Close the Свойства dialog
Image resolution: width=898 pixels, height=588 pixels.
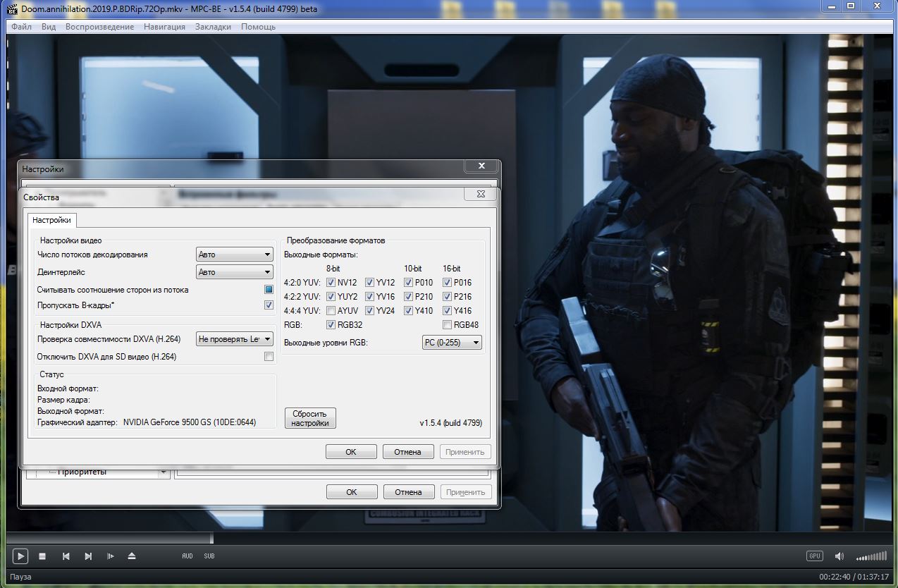coord(481,194)
